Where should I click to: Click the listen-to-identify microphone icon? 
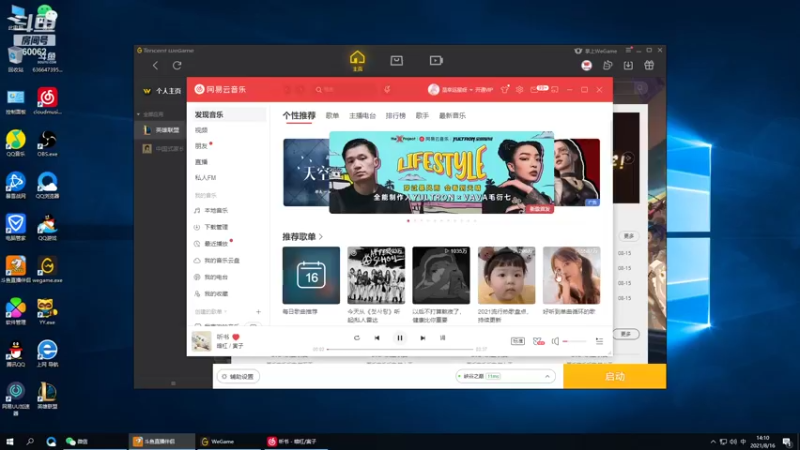387,89
